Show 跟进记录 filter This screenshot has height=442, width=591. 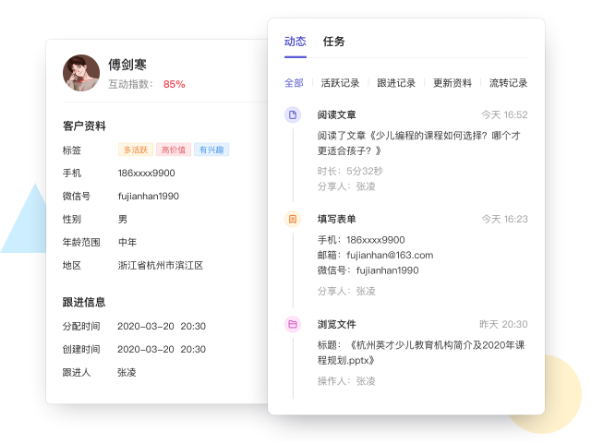(396, 83)
